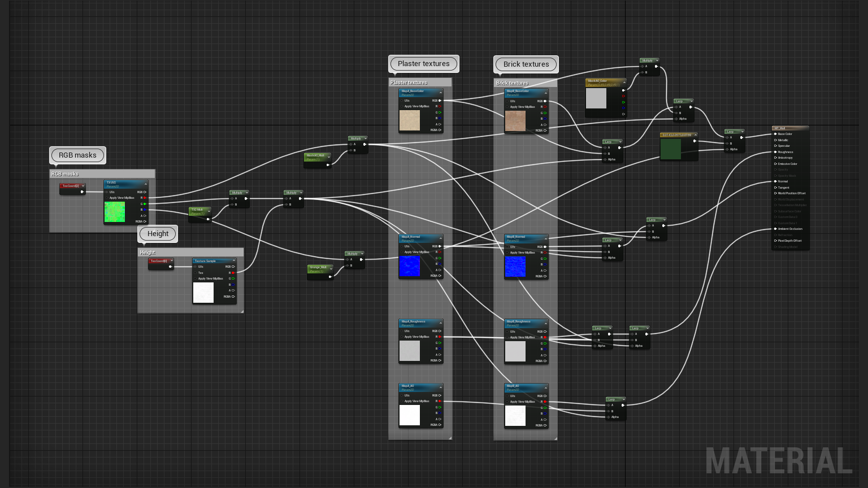Open the TexCoord[0] dropdown arrow
The width and height of the screenshot is (868, 488).
coord(172,260)
